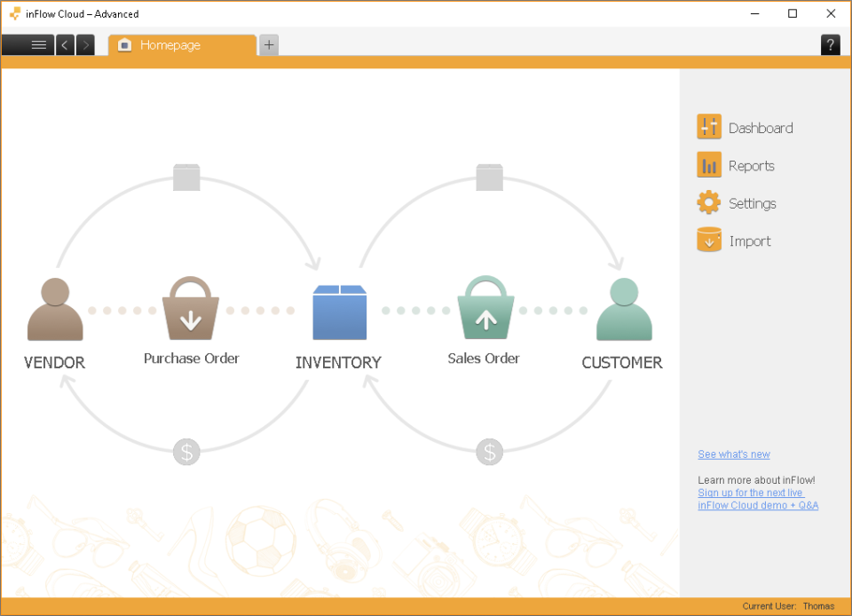Minimize the inFlow Cloud window
Image resolution: width=852 pixels, height=616 pixels.
pos(754,13)
